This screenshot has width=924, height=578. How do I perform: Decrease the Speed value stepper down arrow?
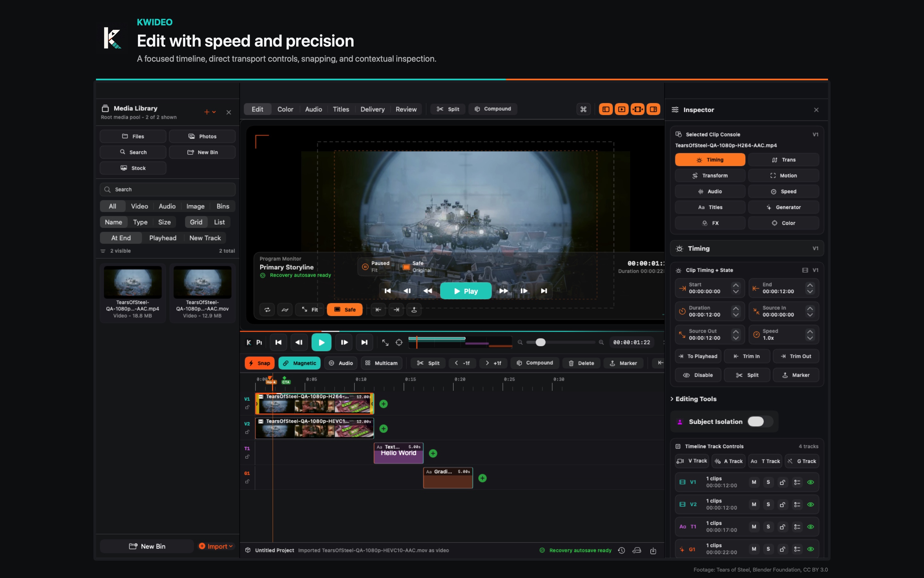tap(810, 338)
